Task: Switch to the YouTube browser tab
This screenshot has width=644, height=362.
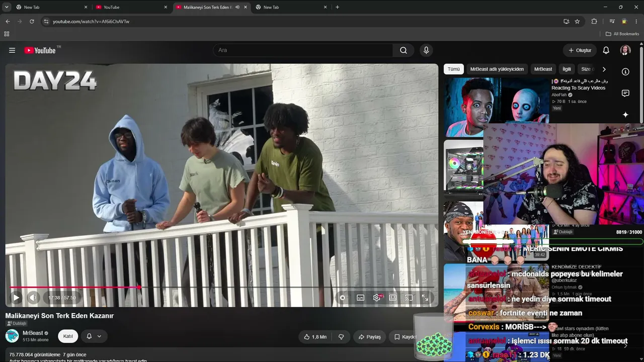Action: pyautogui.click(x=131, y=7)
